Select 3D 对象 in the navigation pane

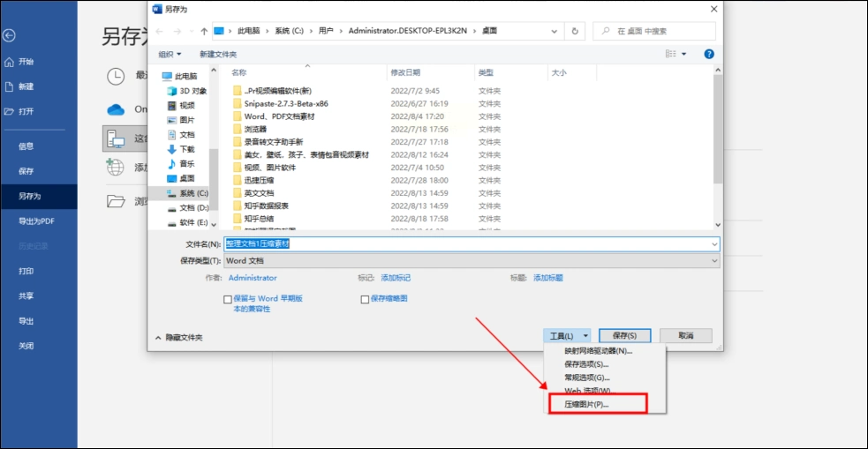186,91
